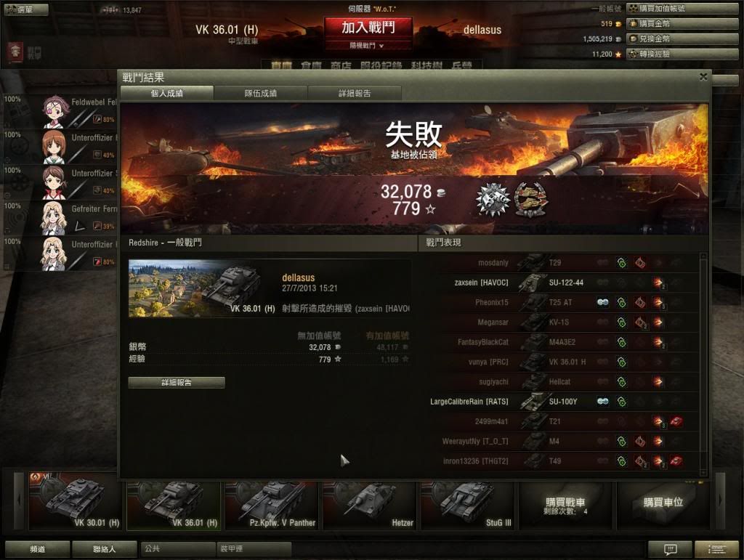Viewport: 744px width, 560px height.
Task: Open the 詳細報告 tab at the top
Action: click(355, 94)
